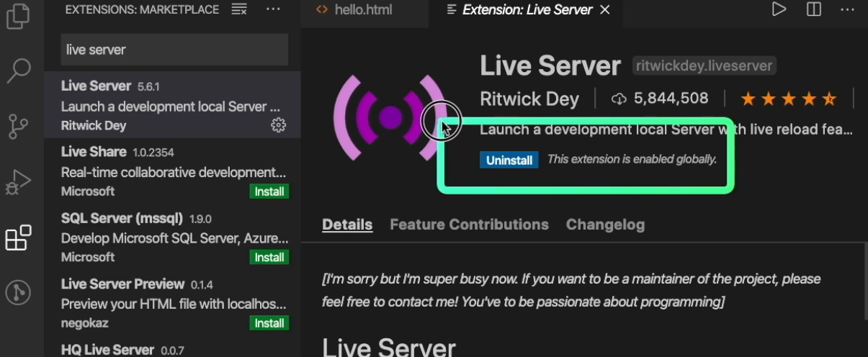Viewport: 868px width, 357px height.
Task: Open the Details tab
Action: [347, 225]
